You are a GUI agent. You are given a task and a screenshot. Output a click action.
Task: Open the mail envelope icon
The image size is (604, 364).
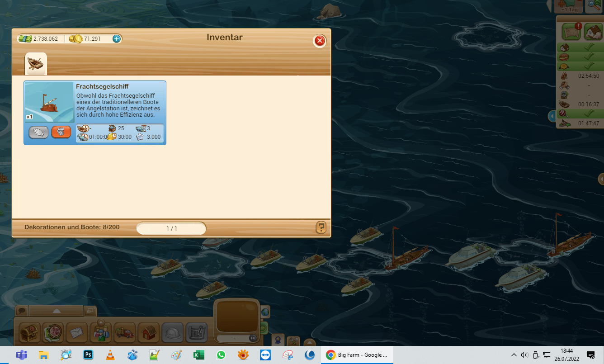[x=77, y=333]
